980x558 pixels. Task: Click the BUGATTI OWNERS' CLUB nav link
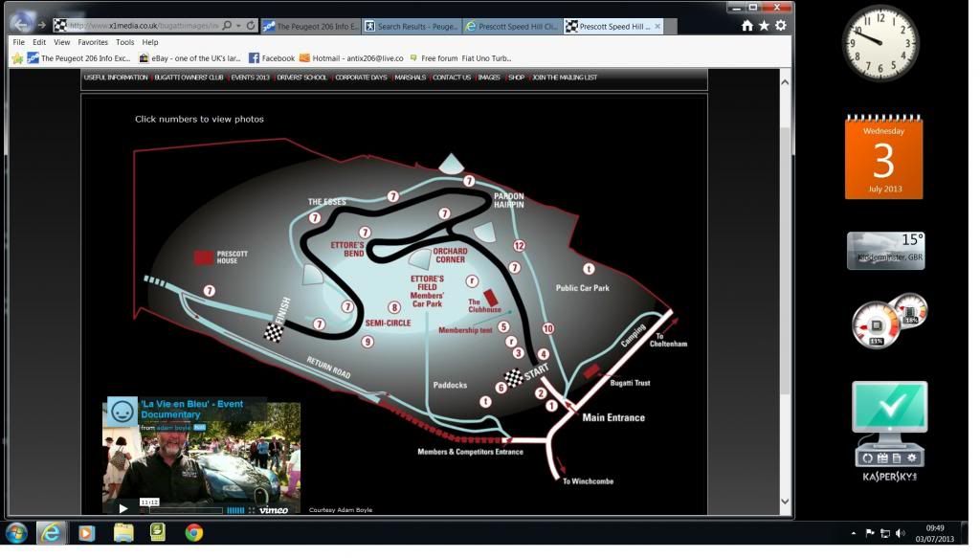pyautogui.click(x=189, y=78)
